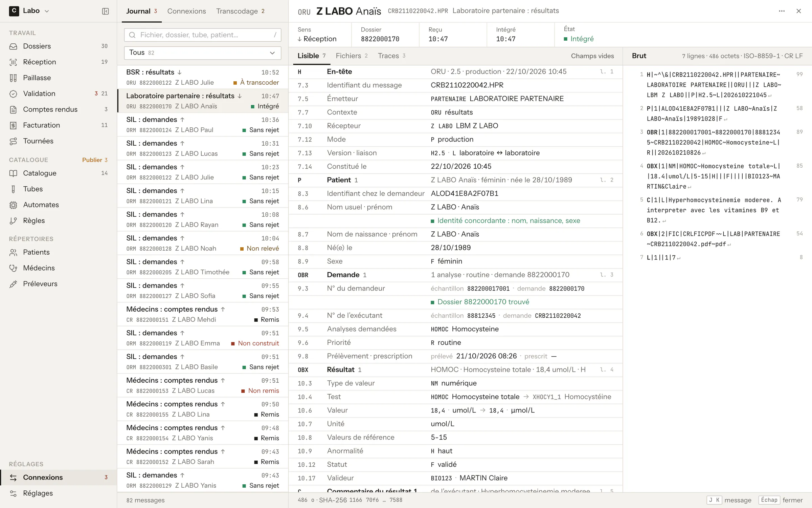Switch to the Connexions tab
This screenshot has height=508, width=812.
[186, 11]
